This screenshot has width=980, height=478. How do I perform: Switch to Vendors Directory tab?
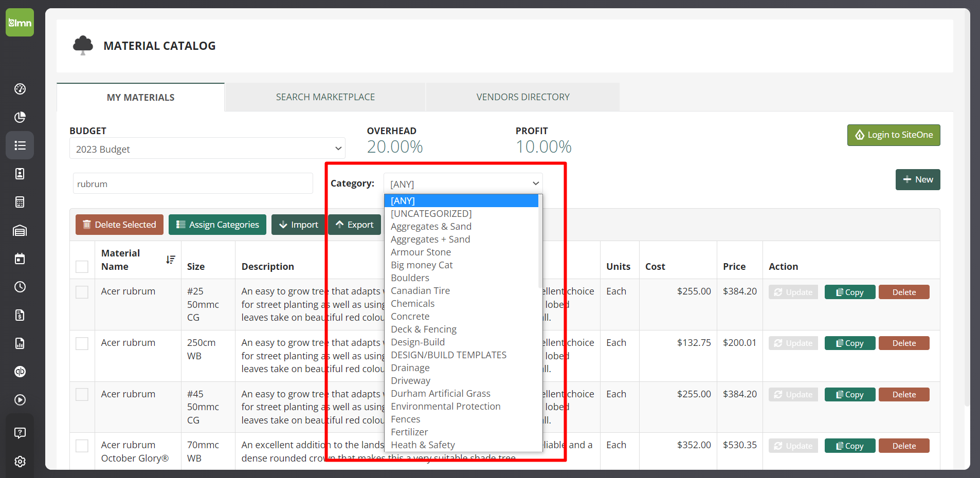click(523, 97)
